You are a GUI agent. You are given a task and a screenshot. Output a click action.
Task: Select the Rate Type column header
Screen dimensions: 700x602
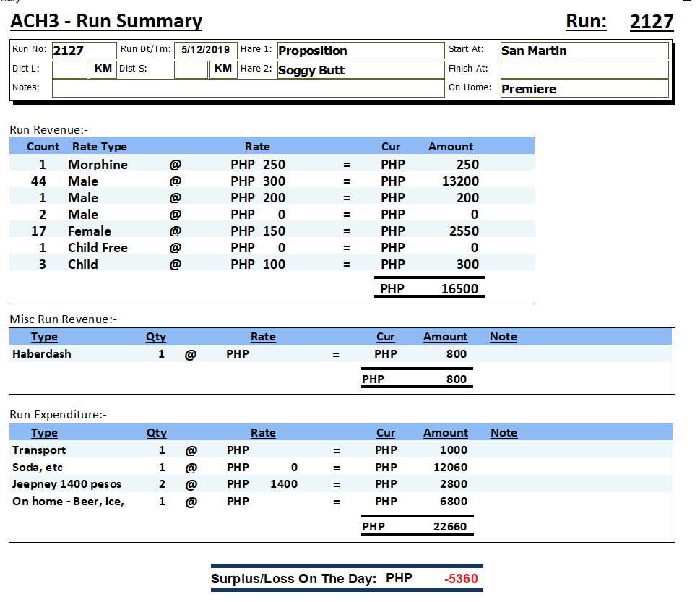coord(99,147)
